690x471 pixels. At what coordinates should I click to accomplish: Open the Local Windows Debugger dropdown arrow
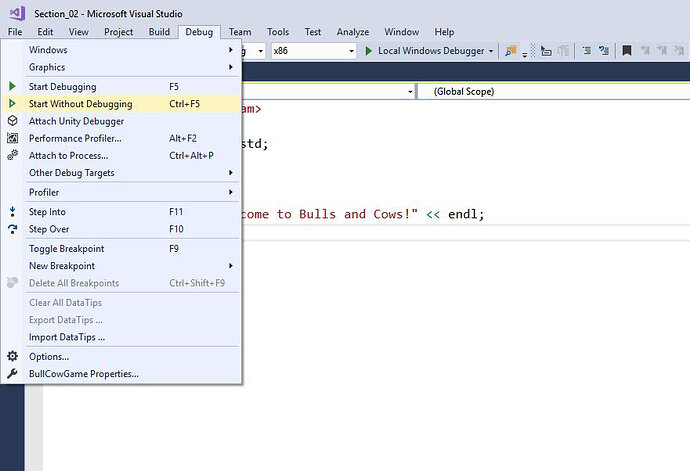coord(491,51)
